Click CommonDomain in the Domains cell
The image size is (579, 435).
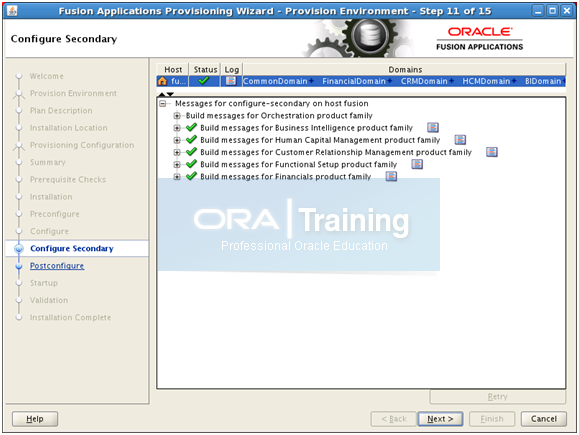click(x=275, y=81)
